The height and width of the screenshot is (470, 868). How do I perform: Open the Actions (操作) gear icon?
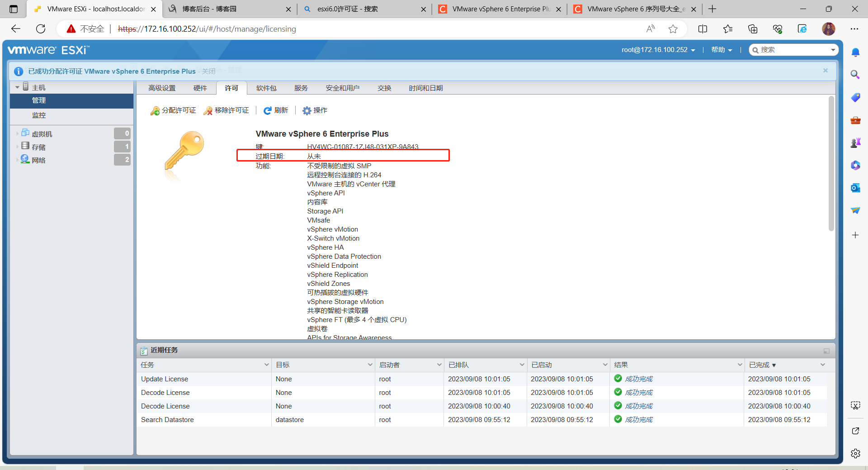click(307, 111)
